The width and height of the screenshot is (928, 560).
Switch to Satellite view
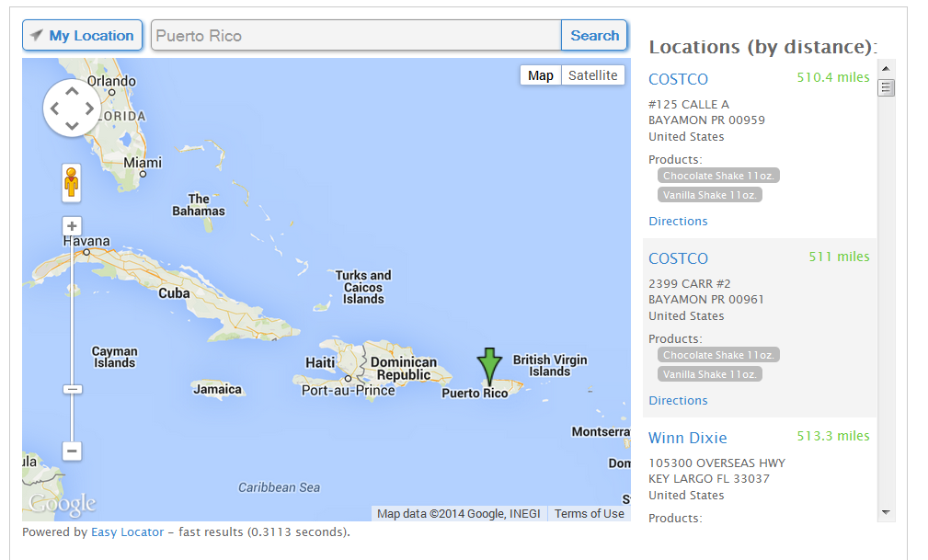[x=592, y=75]
